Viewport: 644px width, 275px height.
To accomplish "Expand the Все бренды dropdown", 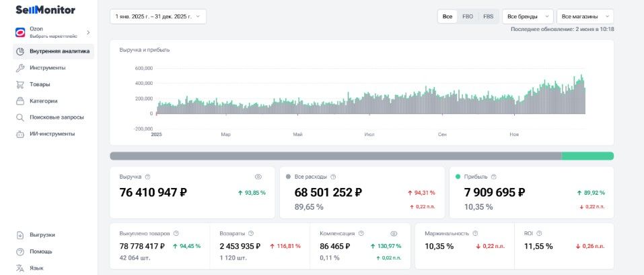I will click(528, 16).
